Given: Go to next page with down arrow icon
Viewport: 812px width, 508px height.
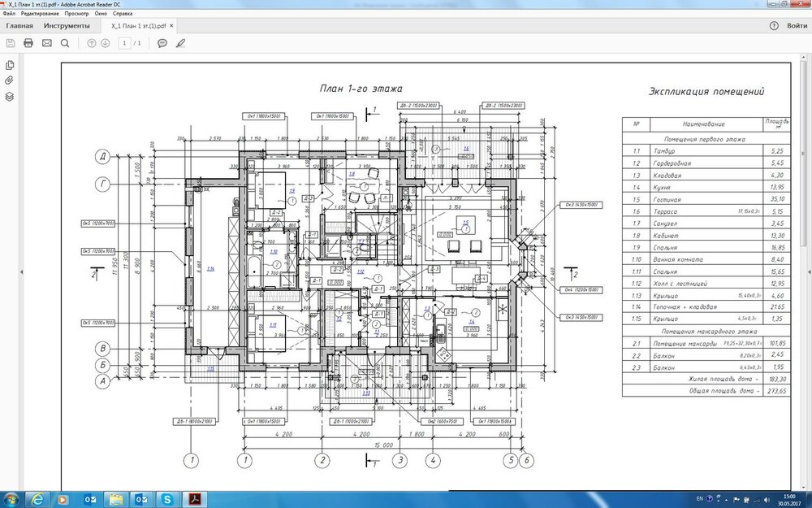Looking at the screenshot, I should coord(106,43).
